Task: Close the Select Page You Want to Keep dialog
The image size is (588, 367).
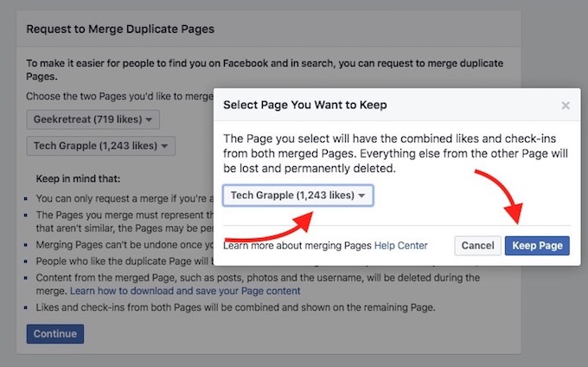Action: (x=566, y=106)
